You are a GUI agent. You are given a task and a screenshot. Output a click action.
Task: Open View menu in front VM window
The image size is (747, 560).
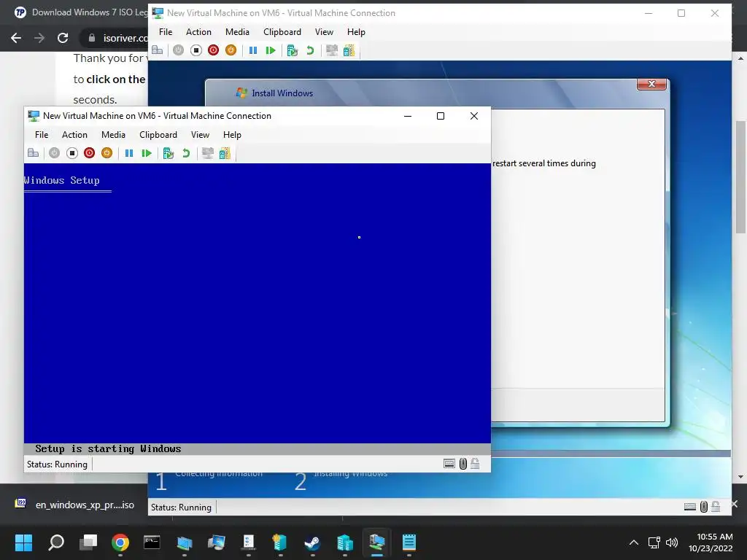(200, 135)
